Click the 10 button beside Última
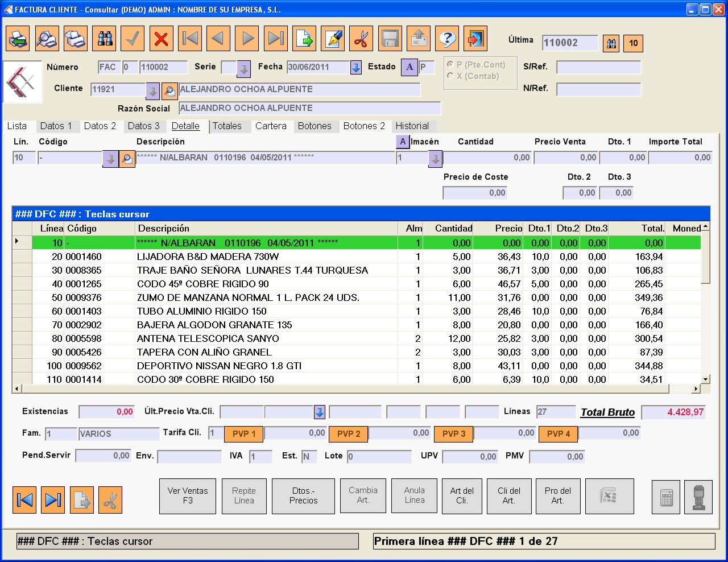728x562 pixels. (x=634, y=43)
